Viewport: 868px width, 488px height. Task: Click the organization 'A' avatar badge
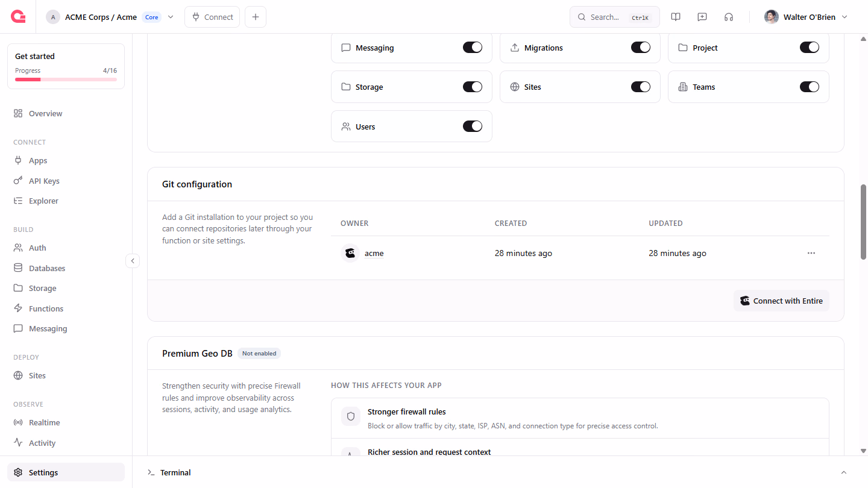pyautogui.click(x=53, y=17)
